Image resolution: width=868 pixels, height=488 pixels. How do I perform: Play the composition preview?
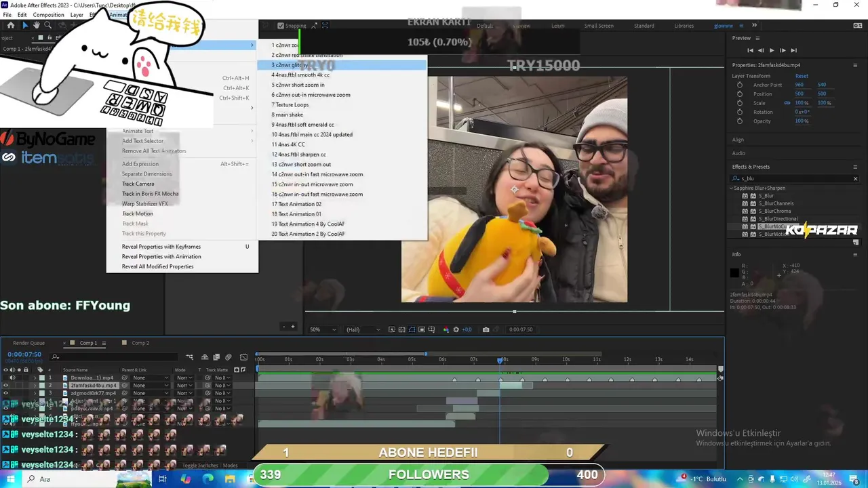pyautogui.click(x=772, y=50)
